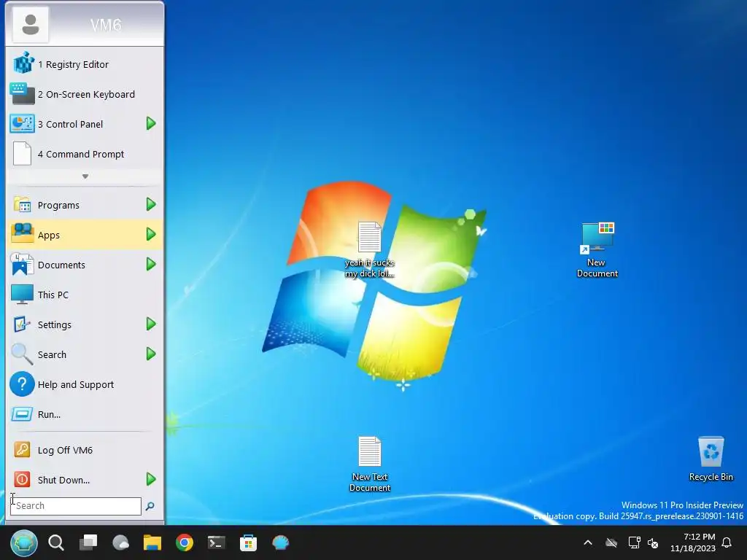Open Terminal from the taskbar

pyautogui.click(x=216, y=542)
